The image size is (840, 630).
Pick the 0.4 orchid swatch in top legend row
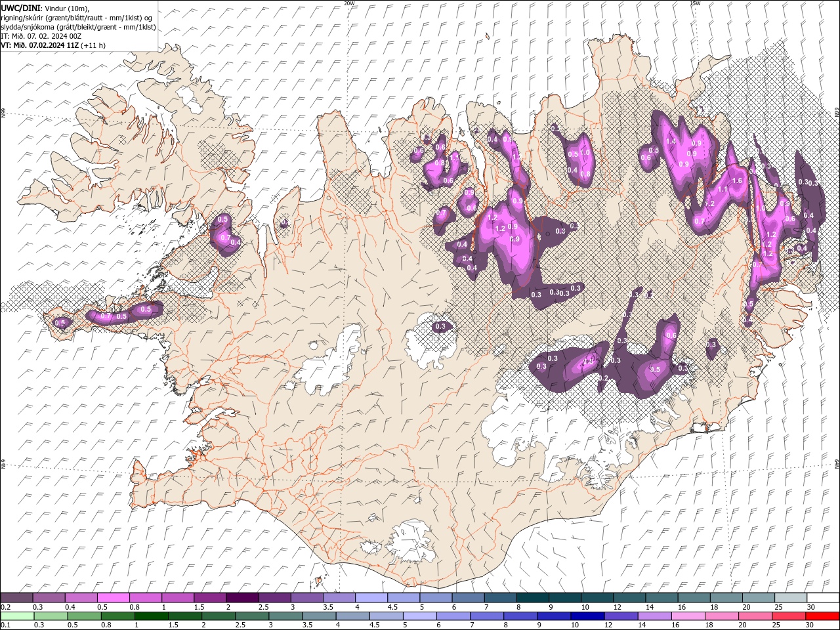pyautogui.click(x=81, y=598)
